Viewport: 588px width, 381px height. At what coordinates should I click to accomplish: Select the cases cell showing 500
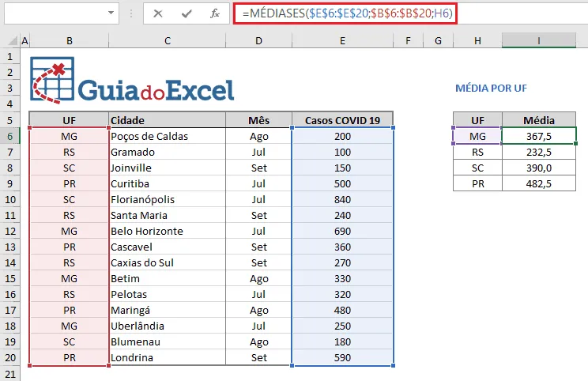tap(343, 183)
